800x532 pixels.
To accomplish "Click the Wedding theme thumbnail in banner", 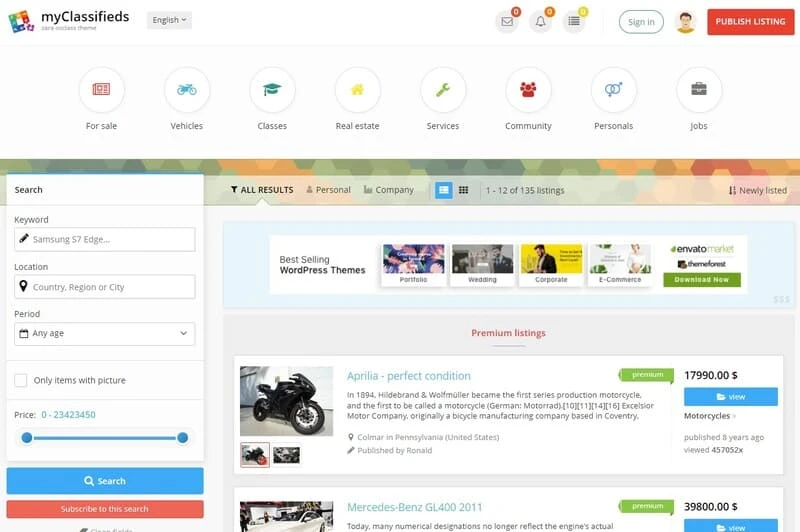I will click(x=482, y=264).
